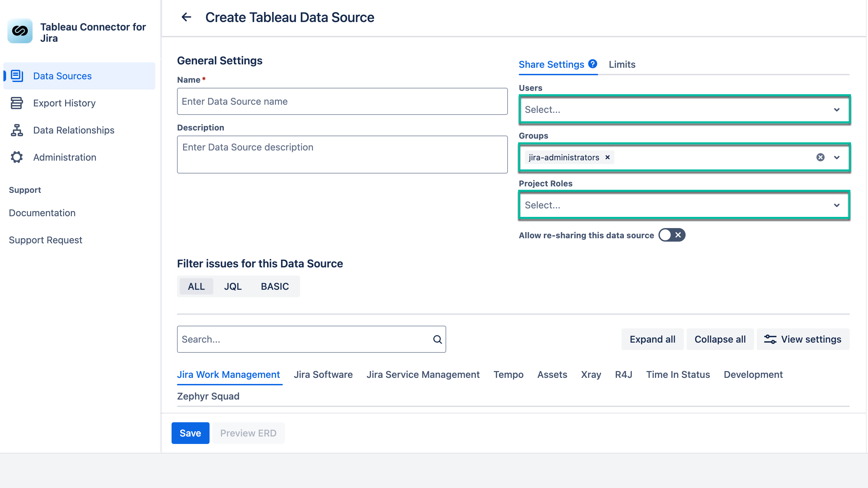Expand the Groups dropdown chevron

click(x=837, y=157)
